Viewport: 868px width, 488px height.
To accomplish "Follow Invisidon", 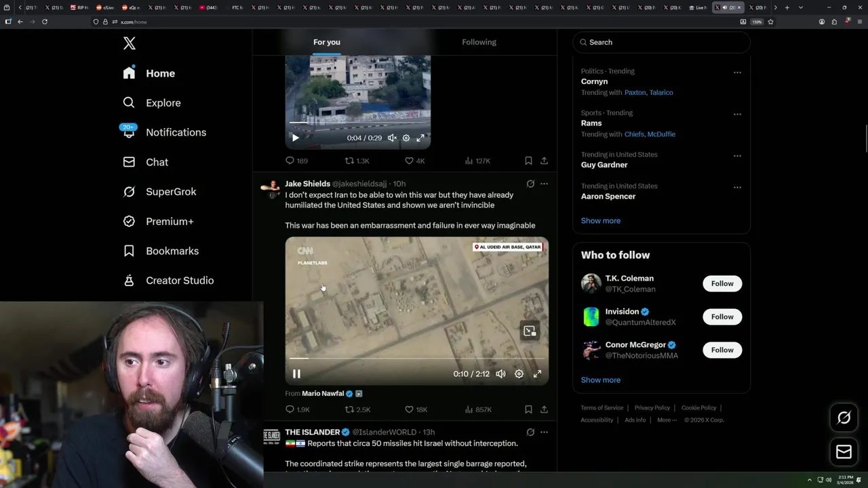I will click(722, 317).
